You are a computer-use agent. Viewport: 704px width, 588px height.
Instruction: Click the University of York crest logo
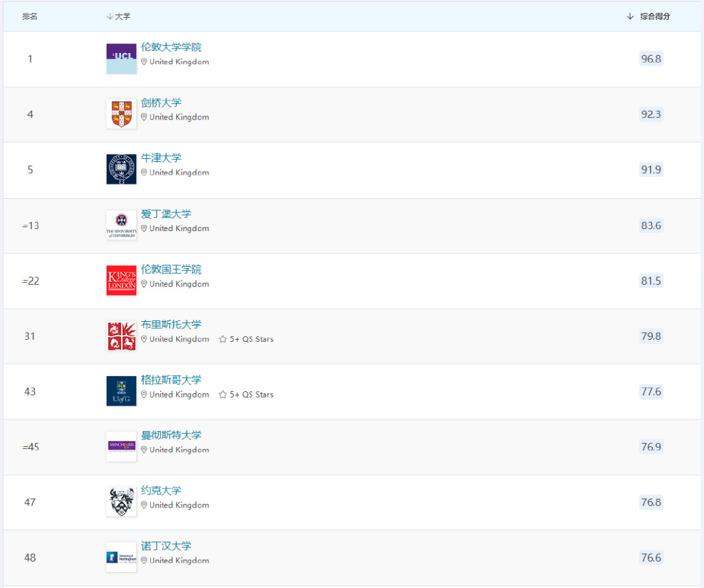point(121,502)
